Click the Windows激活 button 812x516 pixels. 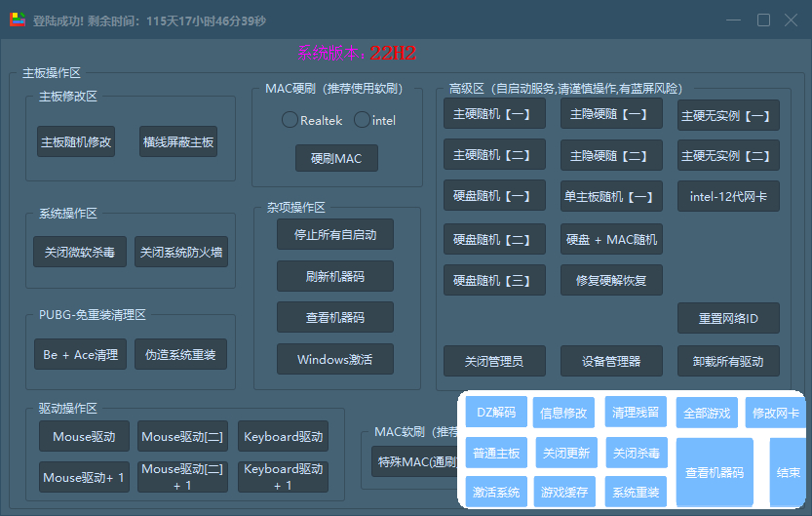335,360
